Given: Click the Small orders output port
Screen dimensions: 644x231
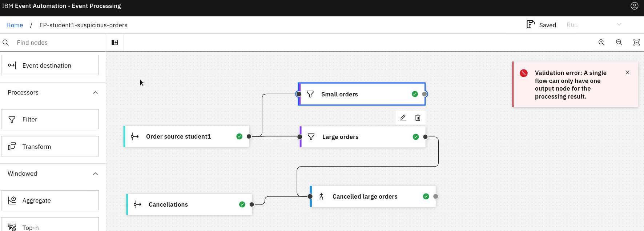Looking at the screenshot, I should click(424, 94).
